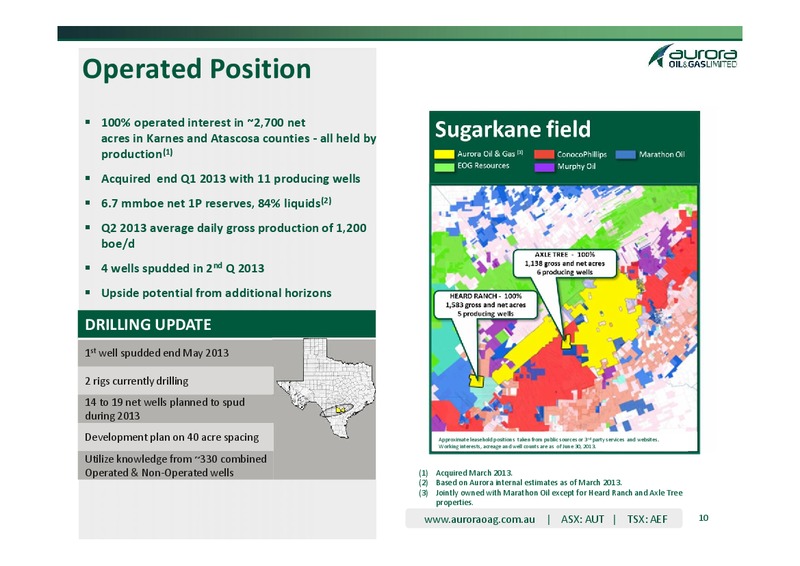Viewport: 800px width, 566px height.
Task: Click the 'TSX: AEF' ticker text
Action: tap(647, 519)
